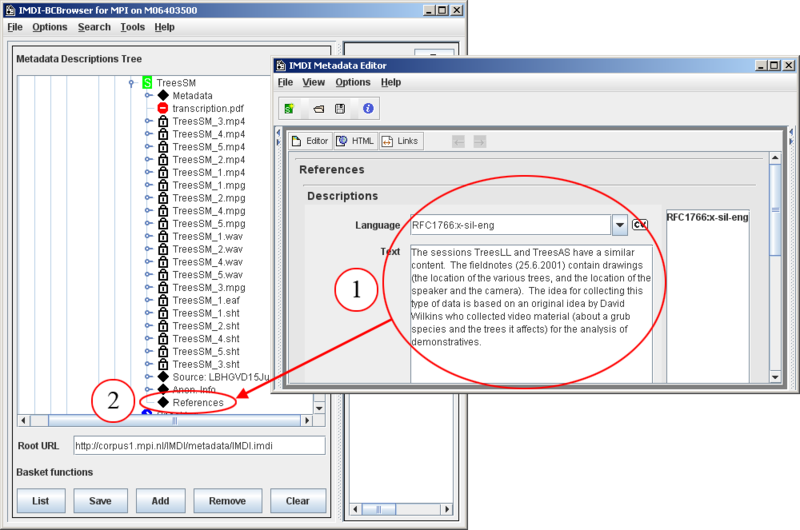This screenshot has width=800, height=530.
Task: Click the CV controlled vocabulary icon beside Language
Action: click(x=640, y=224)
